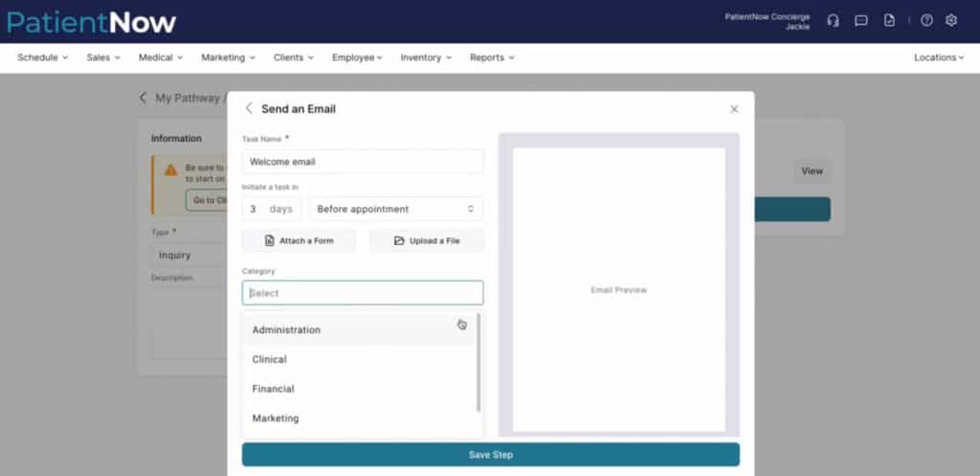Click Upload a File button
The height and width of the screenshot is (476, 980).
tap(426, 240)
